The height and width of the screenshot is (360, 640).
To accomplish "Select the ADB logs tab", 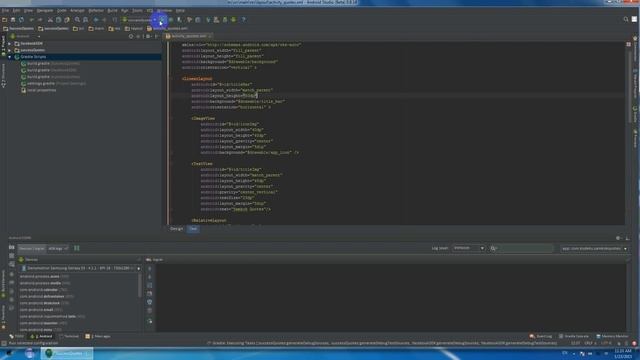I will pyautogui.click(x=58, y=249).
